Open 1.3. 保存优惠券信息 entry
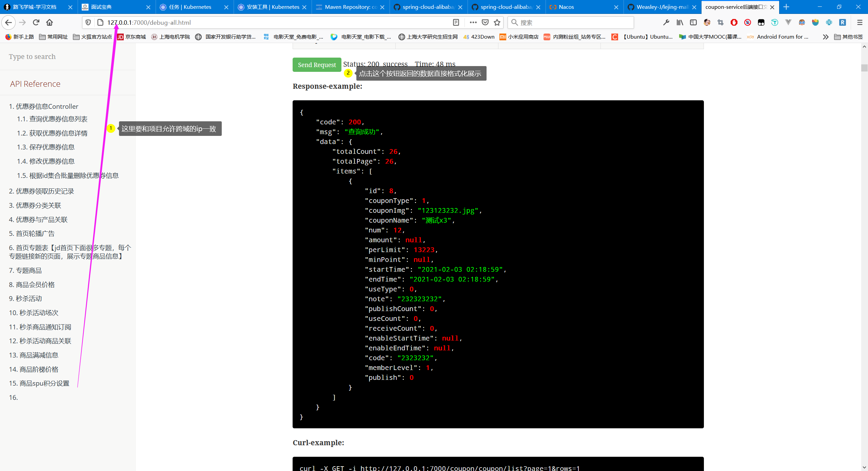868x471 pixels. pos(46,147)
